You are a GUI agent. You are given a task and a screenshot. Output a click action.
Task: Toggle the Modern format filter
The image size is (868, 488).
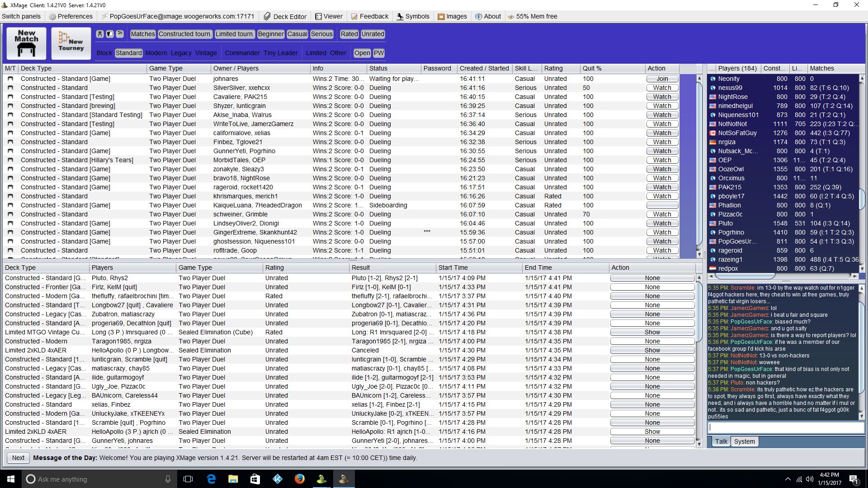coord(156,53)
